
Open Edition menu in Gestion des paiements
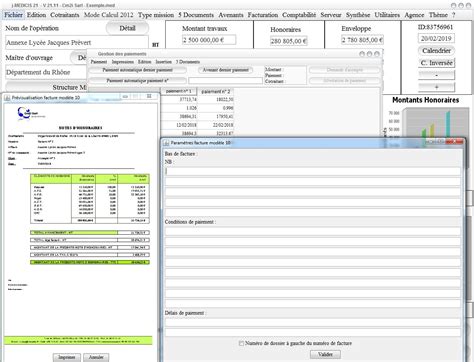click(144, 62)
